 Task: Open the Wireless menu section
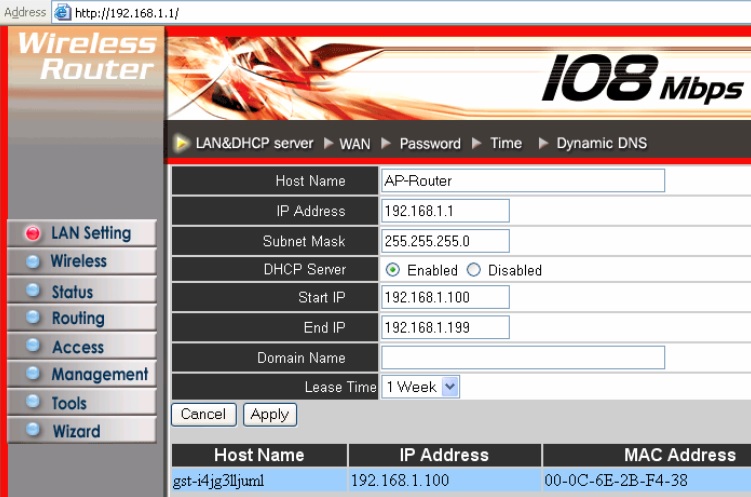click(82, 261)
